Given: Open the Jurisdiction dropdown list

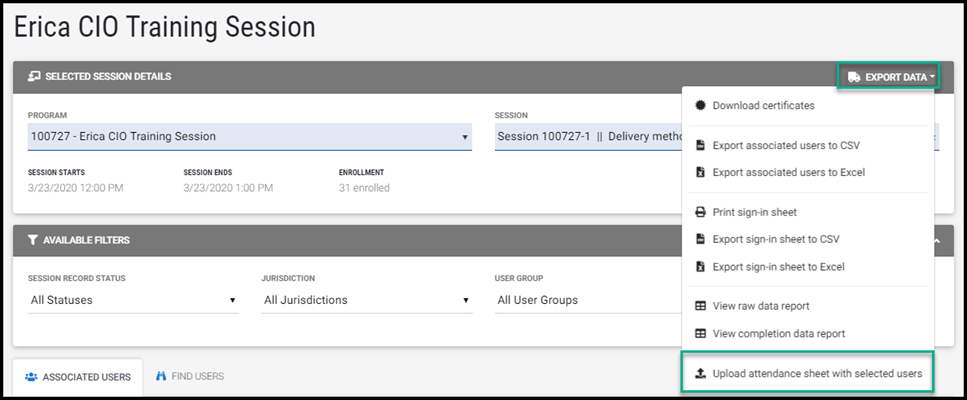Looking at the screenshot, I should pyautogui.click(x=366, y=300).
